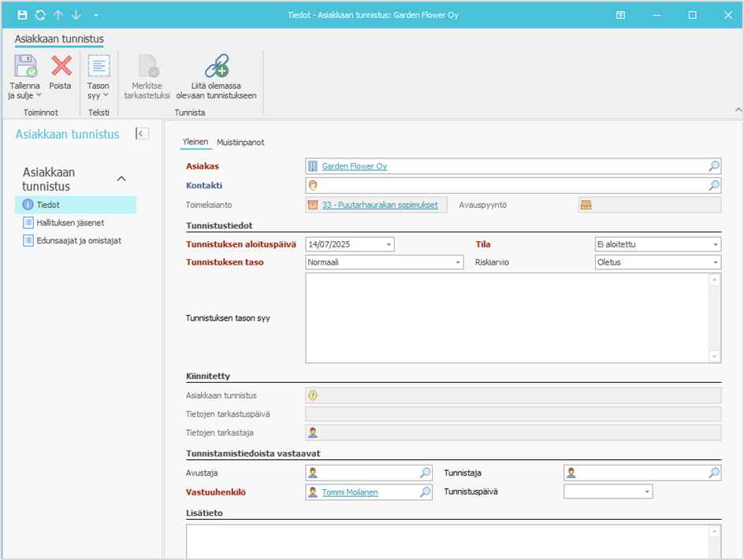Viewport: 744px width, 560px height.
Task: Select Hallituksen jäsenet in sidebar
Action: click(69, 223)
